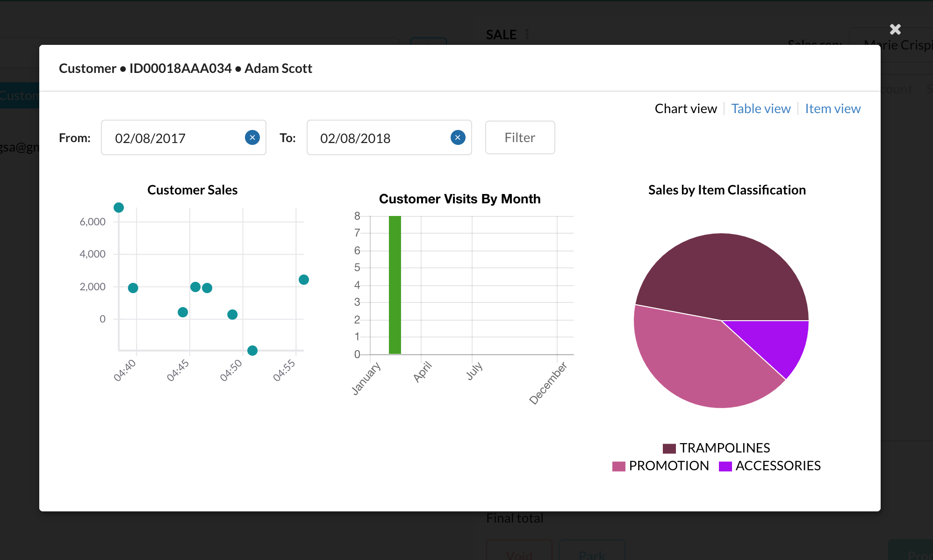
Task: Click the July axis label
Action: (474, 371)
